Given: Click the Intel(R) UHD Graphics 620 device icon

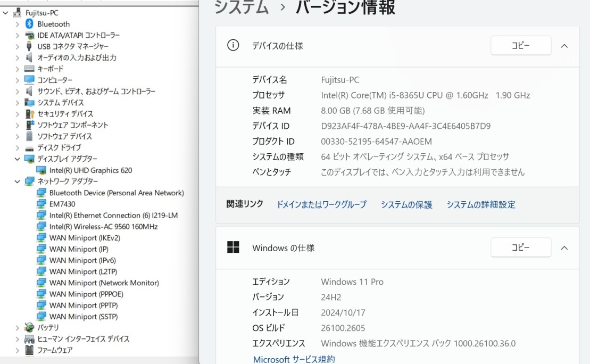Looking at the screenshot, I should (41, 170).
